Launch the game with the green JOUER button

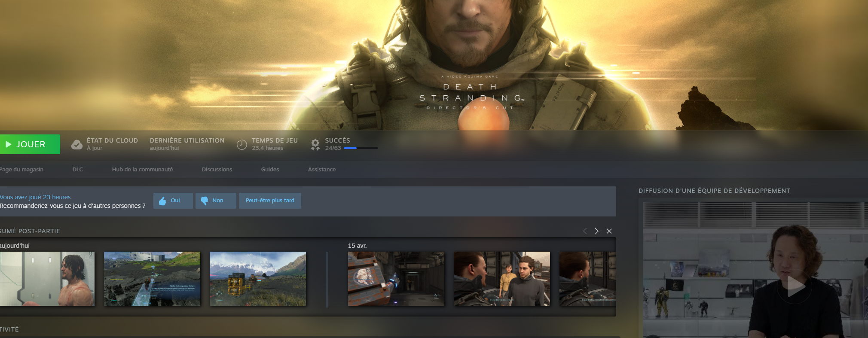tap(30, 144)
